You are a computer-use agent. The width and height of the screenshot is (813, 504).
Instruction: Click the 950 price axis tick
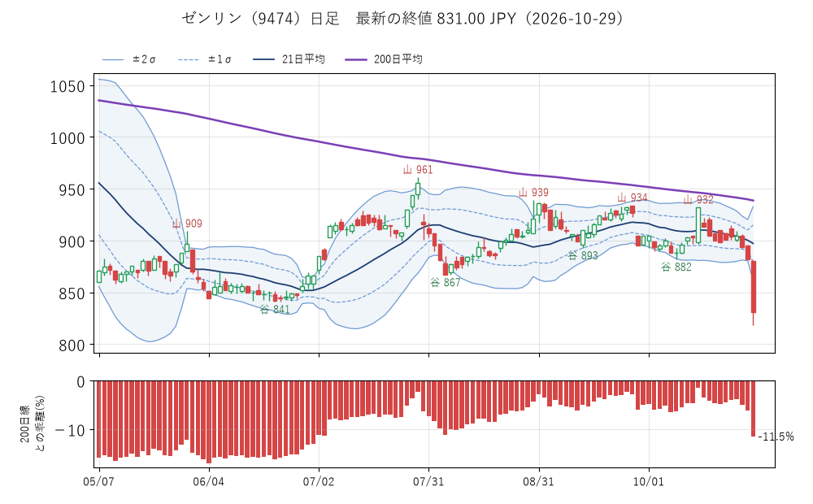pos(72,190)
